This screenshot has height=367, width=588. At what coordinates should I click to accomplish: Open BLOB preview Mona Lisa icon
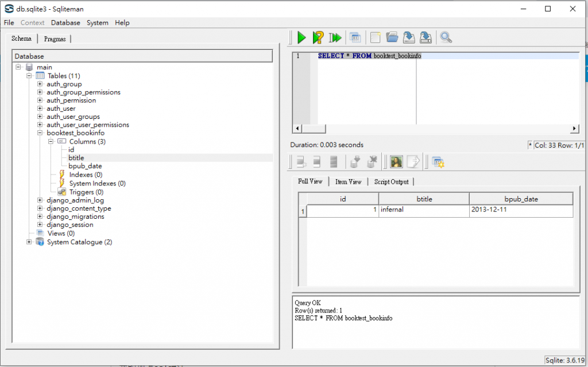click(x=396, y=162)
